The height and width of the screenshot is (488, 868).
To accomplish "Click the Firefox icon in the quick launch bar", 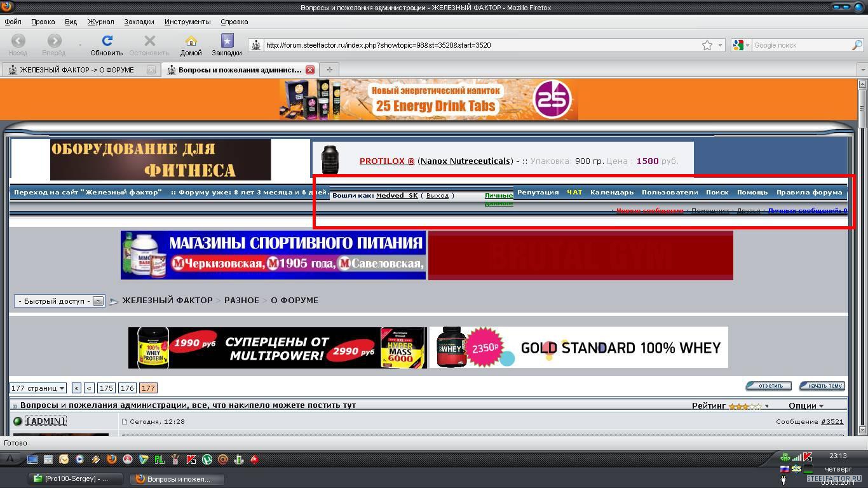I will 112,459.
